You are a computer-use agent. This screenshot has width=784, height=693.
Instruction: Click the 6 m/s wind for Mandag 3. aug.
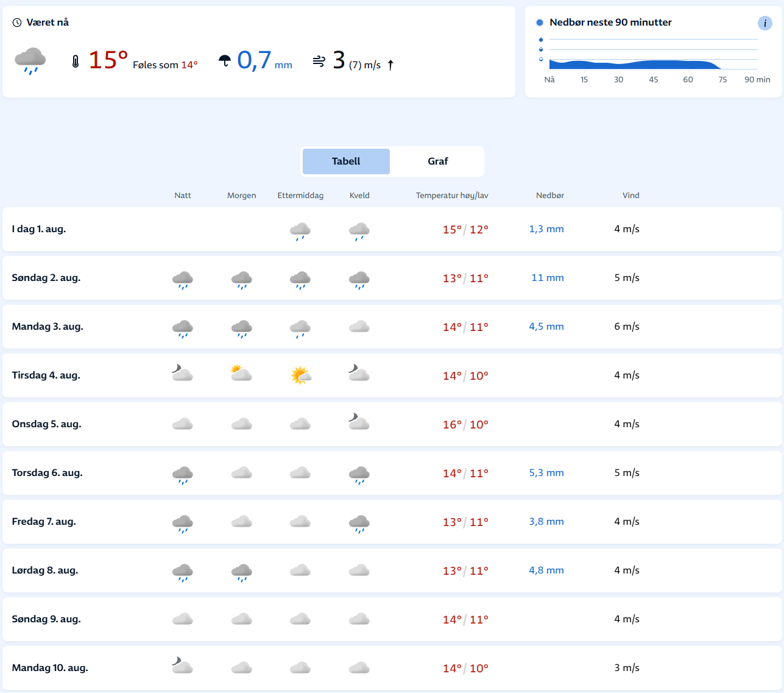click(627, 327)
